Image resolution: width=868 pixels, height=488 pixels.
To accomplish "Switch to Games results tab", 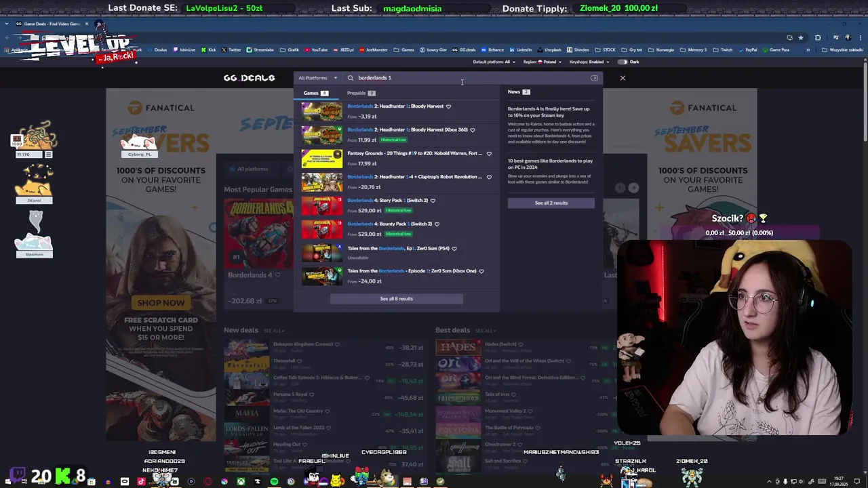I will [x=315, y=93].
